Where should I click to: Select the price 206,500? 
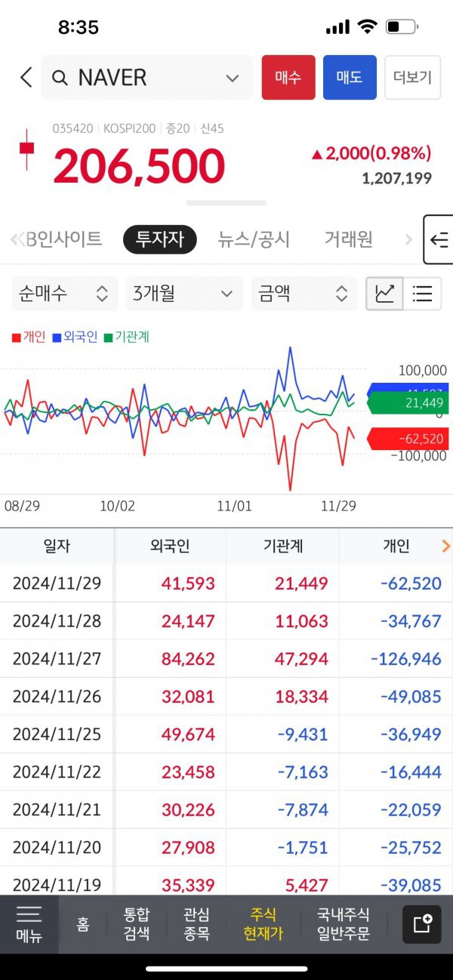(139, 166)
